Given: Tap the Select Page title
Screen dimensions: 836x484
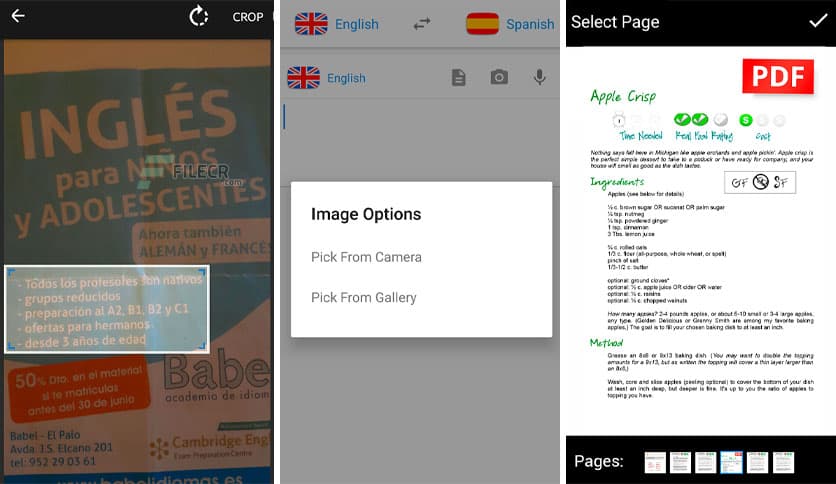Looking at the screenshot, I should (x=615, y=22).
